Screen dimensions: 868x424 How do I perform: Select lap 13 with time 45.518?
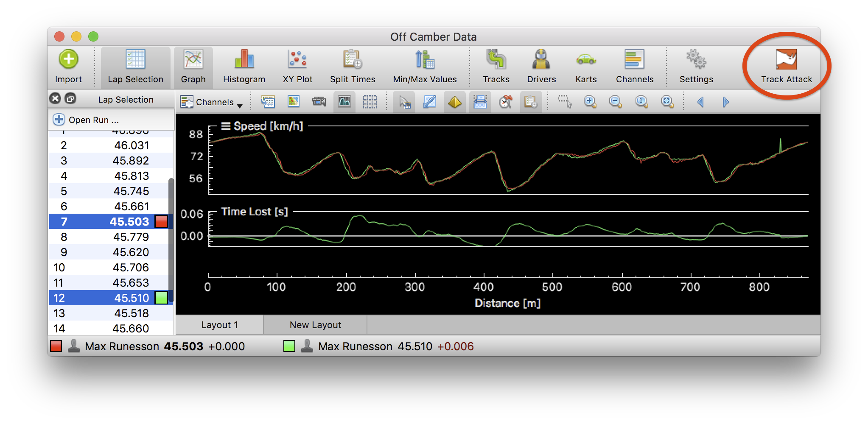point(109,313)
